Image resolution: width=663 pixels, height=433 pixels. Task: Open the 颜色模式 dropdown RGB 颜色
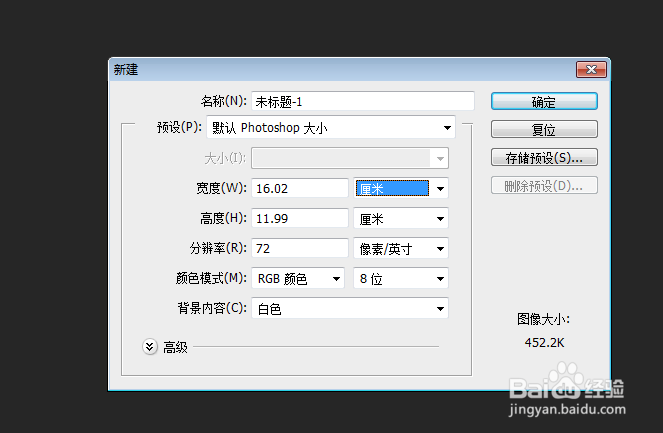298,279
